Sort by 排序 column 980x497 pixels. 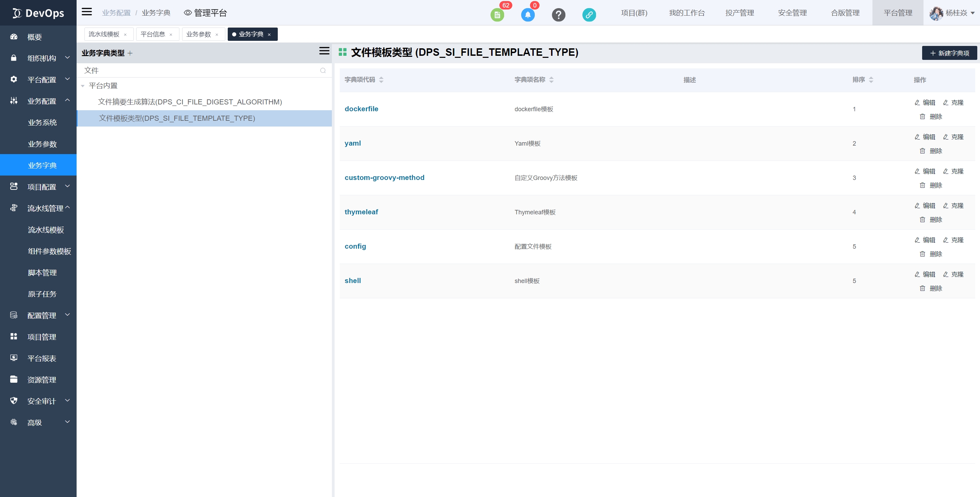[871, 80]
